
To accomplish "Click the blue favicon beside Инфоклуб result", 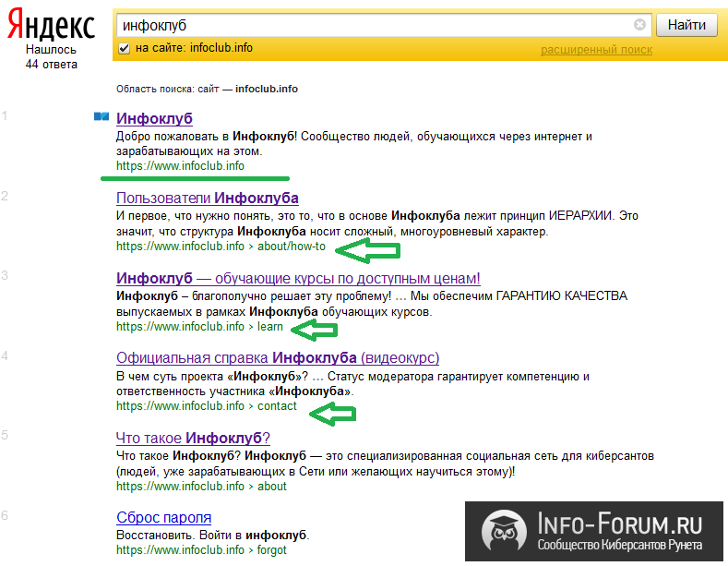I will 101,116.
